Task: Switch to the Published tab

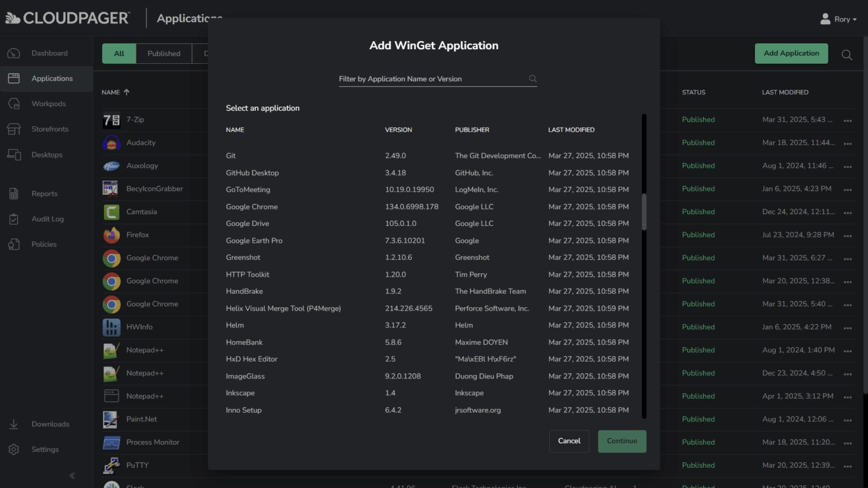Action: pyautogui.click(x=164, y=54)
